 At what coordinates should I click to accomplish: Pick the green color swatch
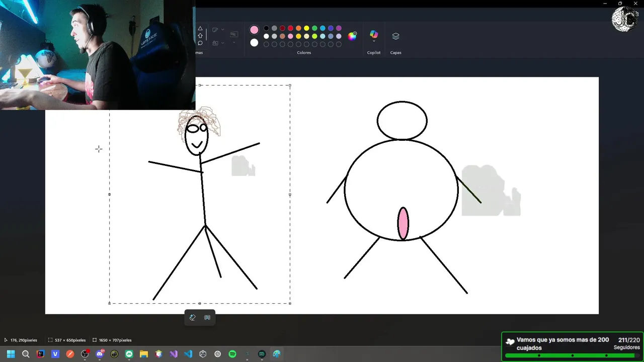[314, 28]
